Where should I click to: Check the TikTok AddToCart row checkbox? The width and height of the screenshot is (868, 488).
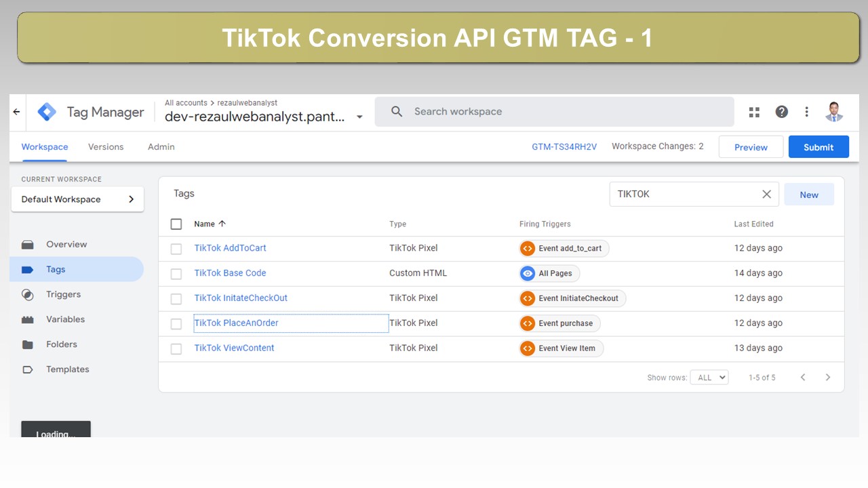[176, 249]
